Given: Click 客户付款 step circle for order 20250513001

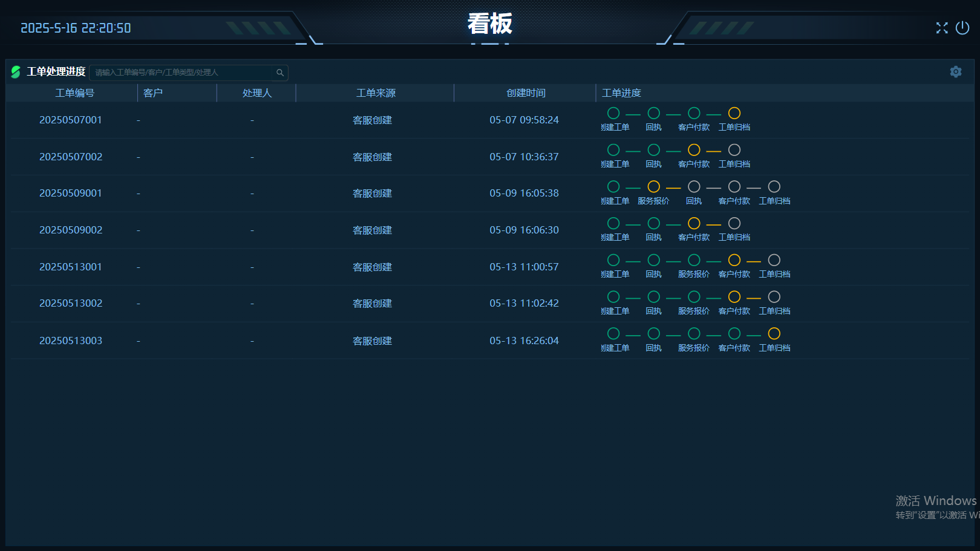Looking at the screenshot, I should (x=734, y=260).
